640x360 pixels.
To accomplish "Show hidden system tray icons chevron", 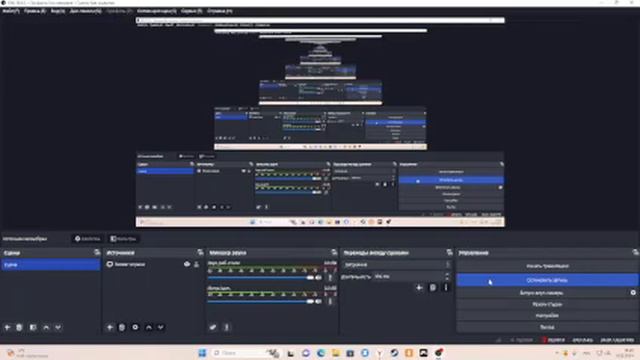I will pos(557,353).
